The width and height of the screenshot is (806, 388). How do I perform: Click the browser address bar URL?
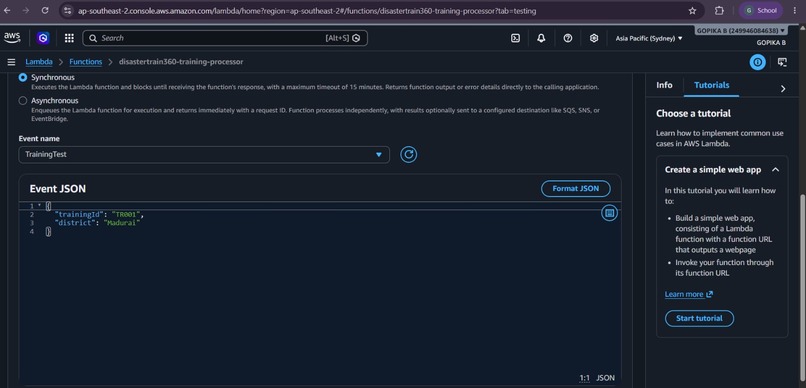(306, 10)
